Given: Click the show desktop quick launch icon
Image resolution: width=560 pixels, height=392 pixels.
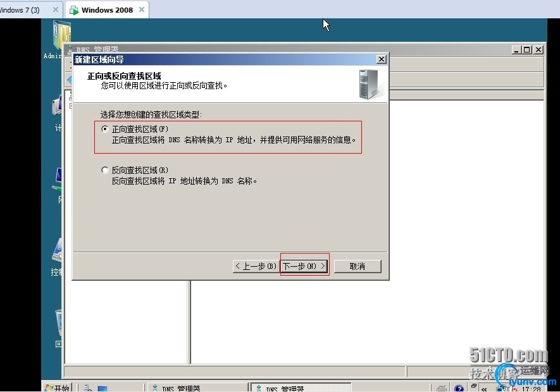Looking at the screenshot, I should pyautogui.click(x=103, y=388).
